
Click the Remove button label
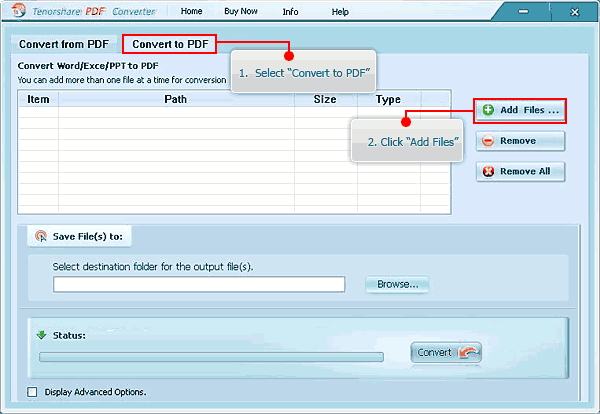coord(518,141)
